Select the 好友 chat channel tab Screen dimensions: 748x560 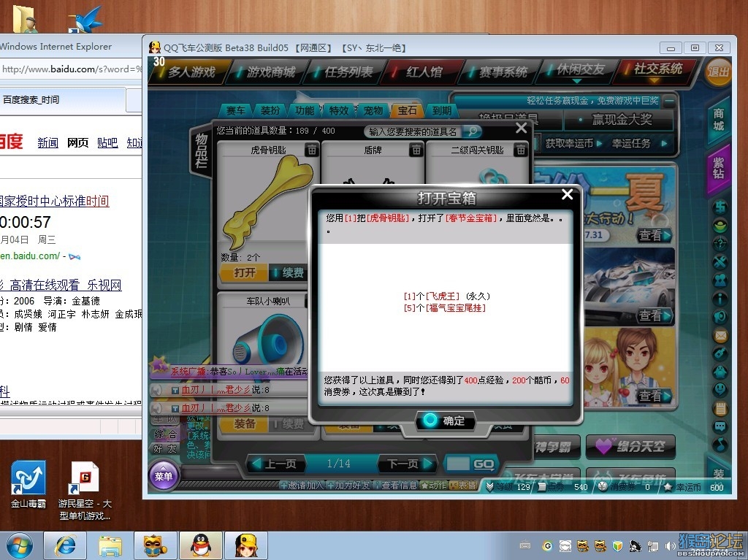(x=164, y=448)
